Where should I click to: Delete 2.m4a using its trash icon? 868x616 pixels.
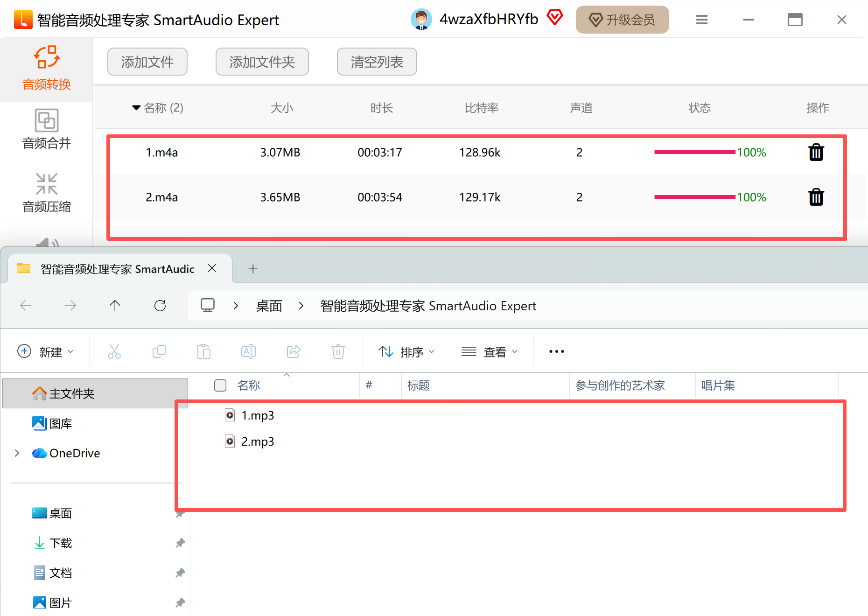click(816, 197)
